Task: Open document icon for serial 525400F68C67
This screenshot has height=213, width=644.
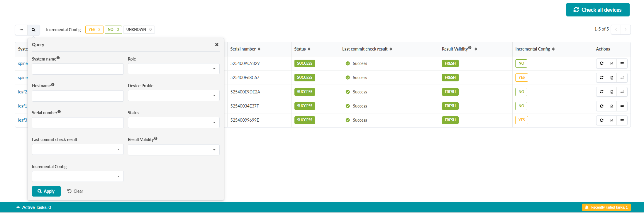Action: coord(612,78)
